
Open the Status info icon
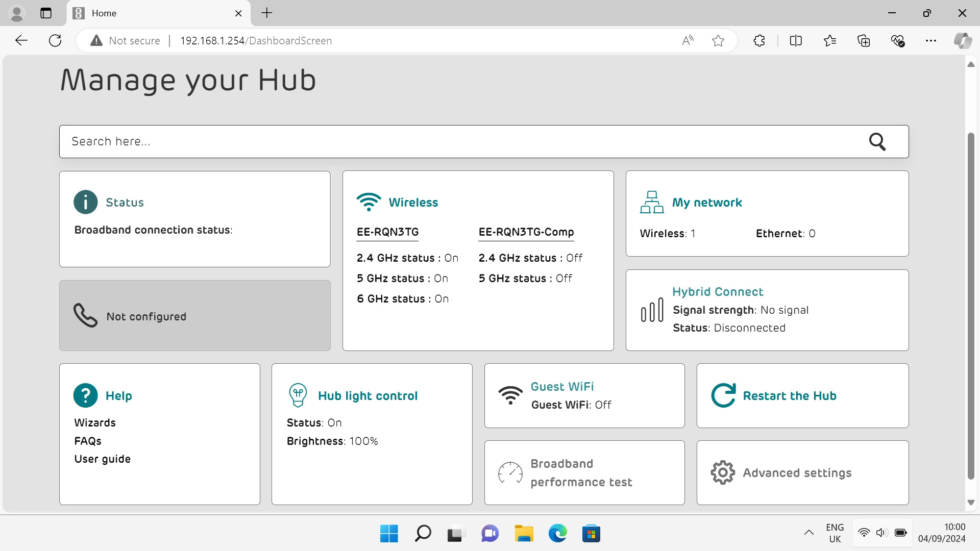click(85, 202)
